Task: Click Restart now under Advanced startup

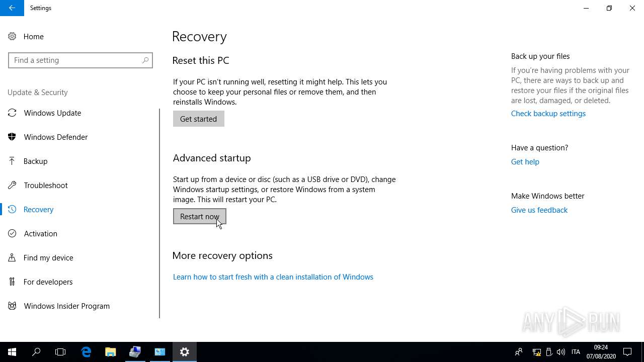Action: 200,216
